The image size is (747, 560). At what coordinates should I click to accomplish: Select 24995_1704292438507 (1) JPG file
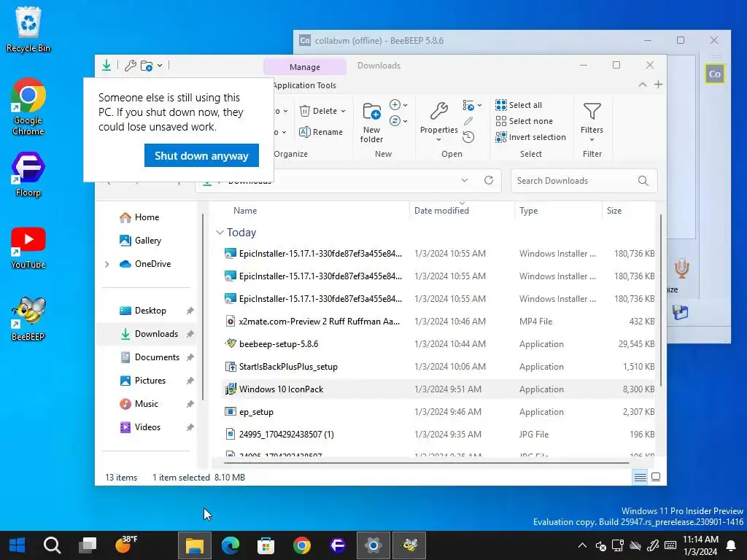438,435
